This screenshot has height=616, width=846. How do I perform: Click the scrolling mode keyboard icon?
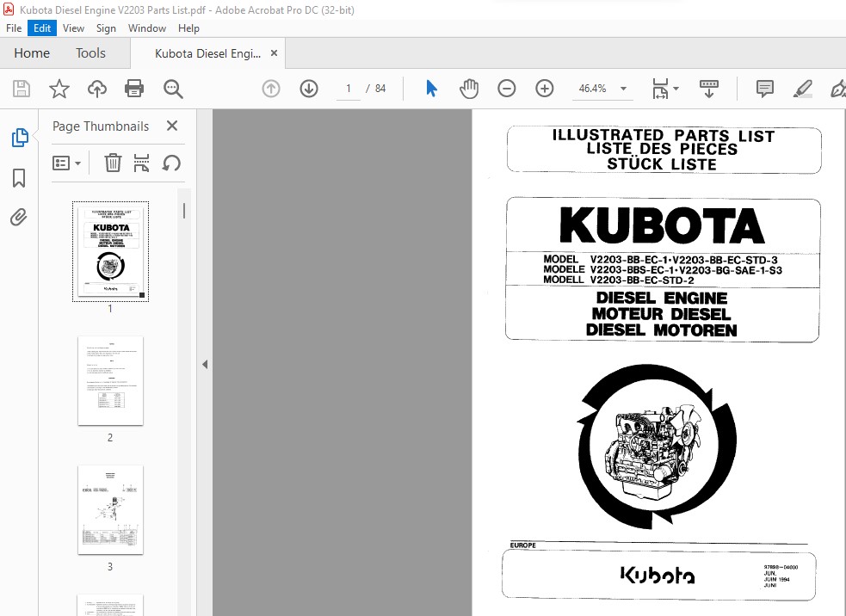pyautogui.click(x=709, y=89)
